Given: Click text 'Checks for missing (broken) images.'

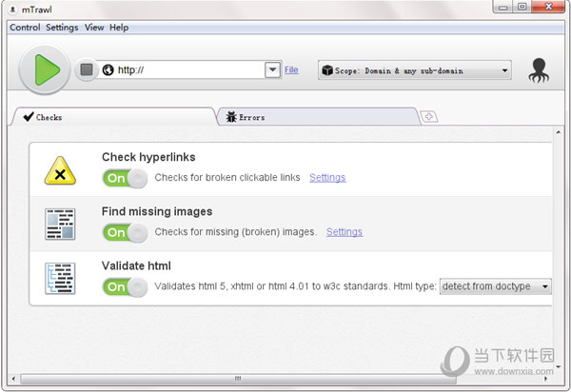Looking at the screenshot, I should click(x=236, y=232).
